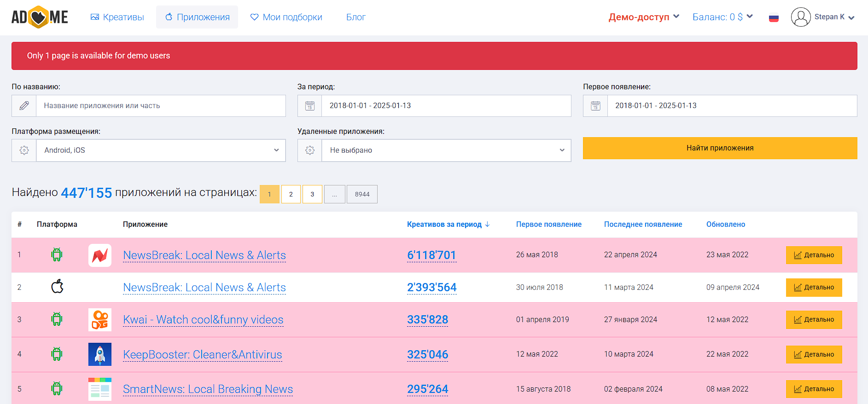Viewport: 868px width, 404px height.
Task: Sort by Последнее появление column
Action: coord(643,225)
